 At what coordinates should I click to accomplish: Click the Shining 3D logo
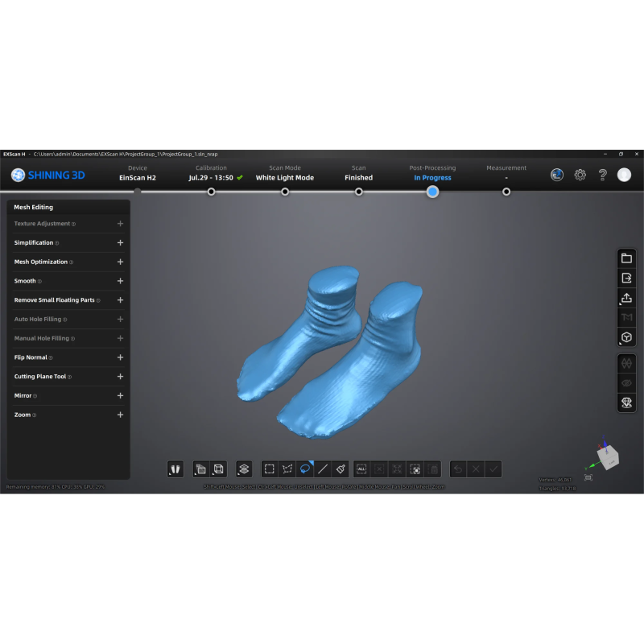47,175
